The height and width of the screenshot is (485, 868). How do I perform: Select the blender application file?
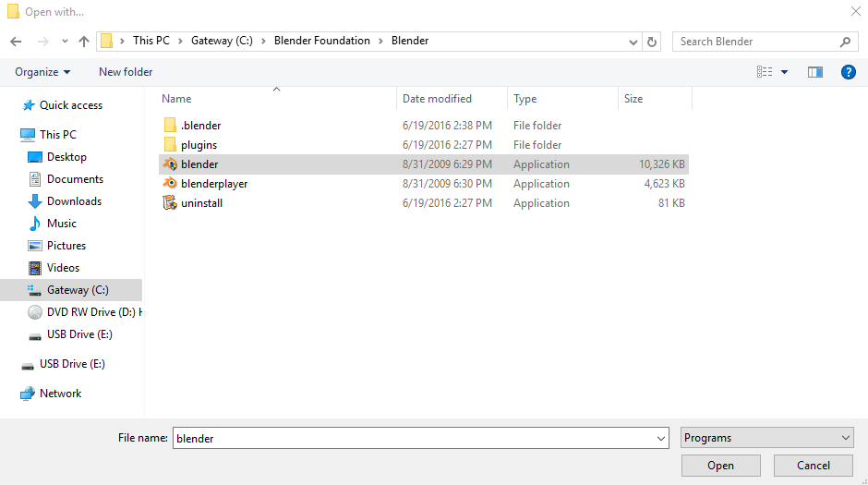424,164
